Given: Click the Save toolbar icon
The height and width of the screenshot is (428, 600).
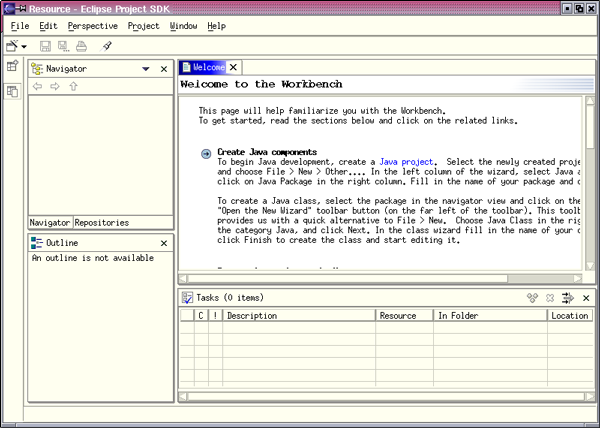Looking at the screenshot, I should (45, 46).
